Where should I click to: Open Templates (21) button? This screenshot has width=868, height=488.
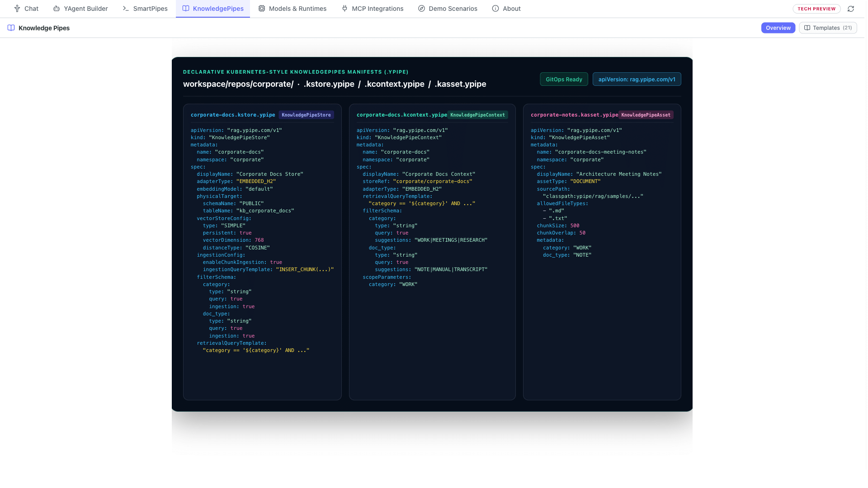pyautogui.click(x=828, y=28)
